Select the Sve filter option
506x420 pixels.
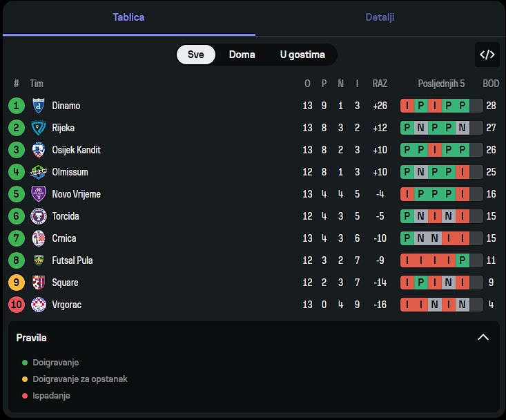tap(196, 55)
